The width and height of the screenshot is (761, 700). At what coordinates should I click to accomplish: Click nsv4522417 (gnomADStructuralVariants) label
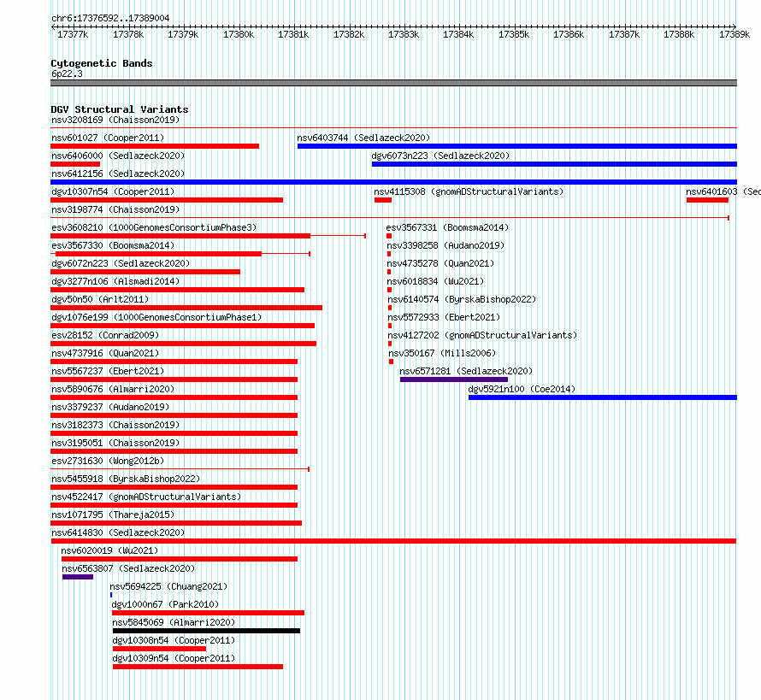146,497
